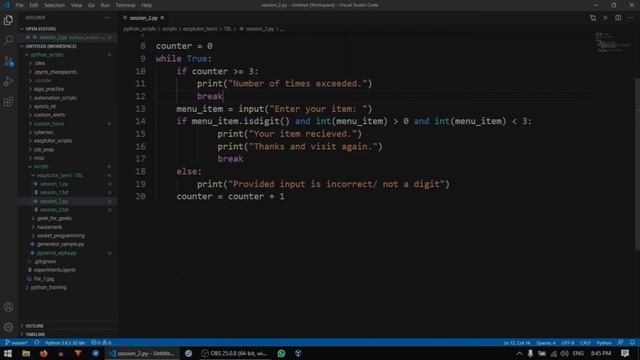Open the View menu
This screenshot has width=640, height=360.
76,5
